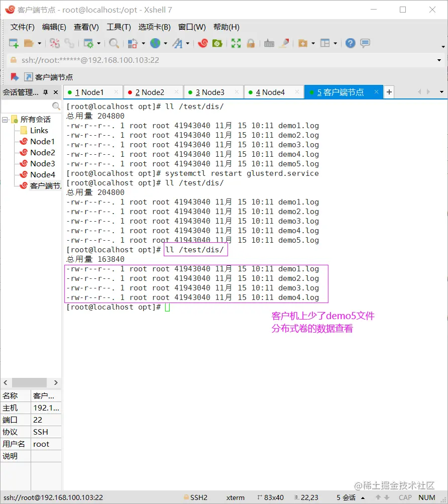
Task: Click the globe encoding icon
Action: [155, 43]
